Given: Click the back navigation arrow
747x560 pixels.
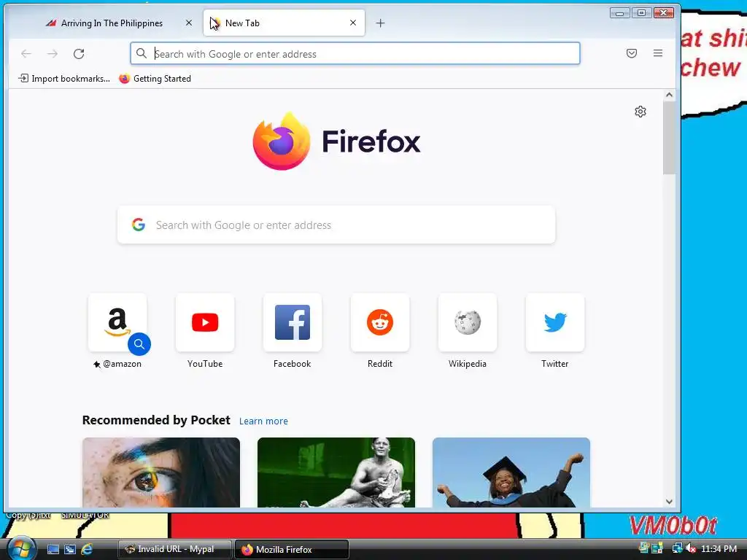Looking at the screenshot, I should (x=26, y=54).
